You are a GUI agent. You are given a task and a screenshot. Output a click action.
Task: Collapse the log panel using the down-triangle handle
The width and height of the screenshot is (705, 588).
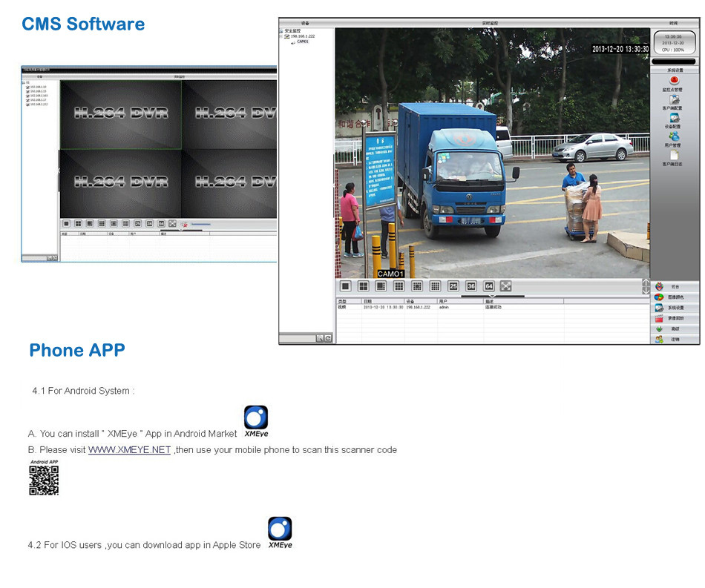[493, 297]
